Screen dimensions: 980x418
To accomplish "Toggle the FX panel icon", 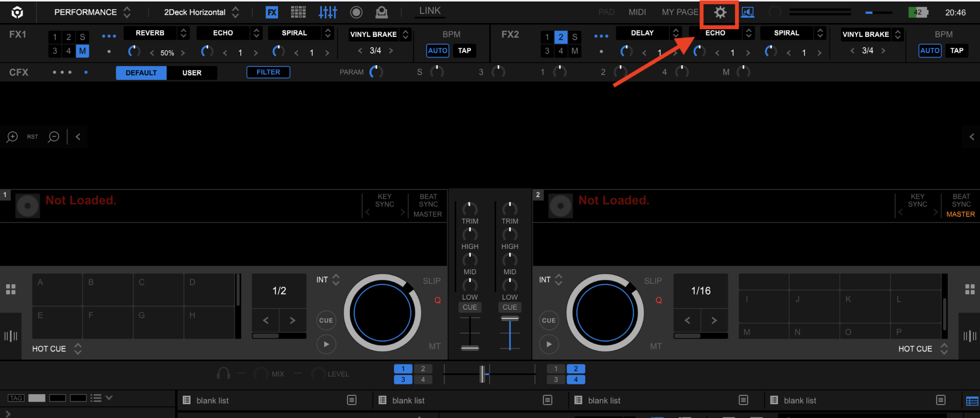I will click(x=272, y=12).
